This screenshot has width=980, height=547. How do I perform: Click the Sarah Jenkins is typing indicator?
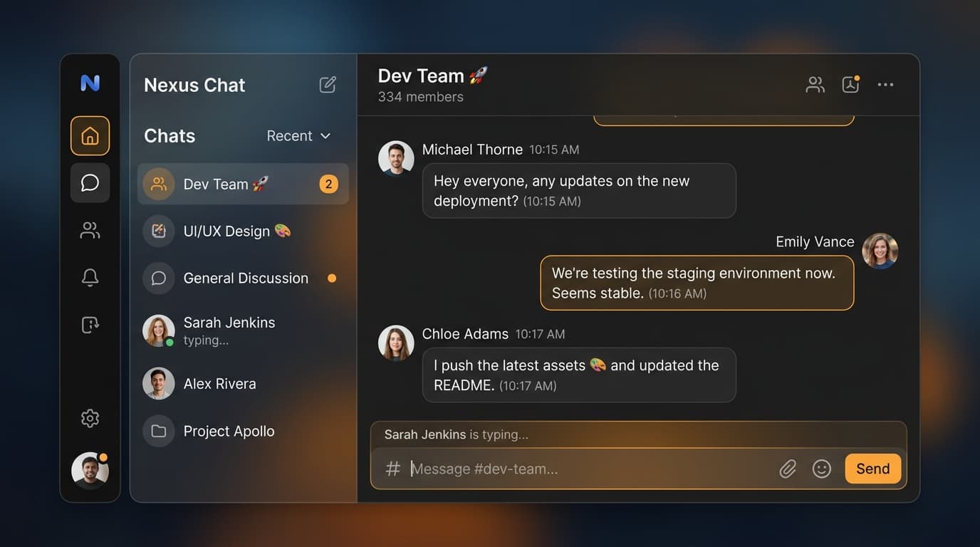(x=456, y=434)
